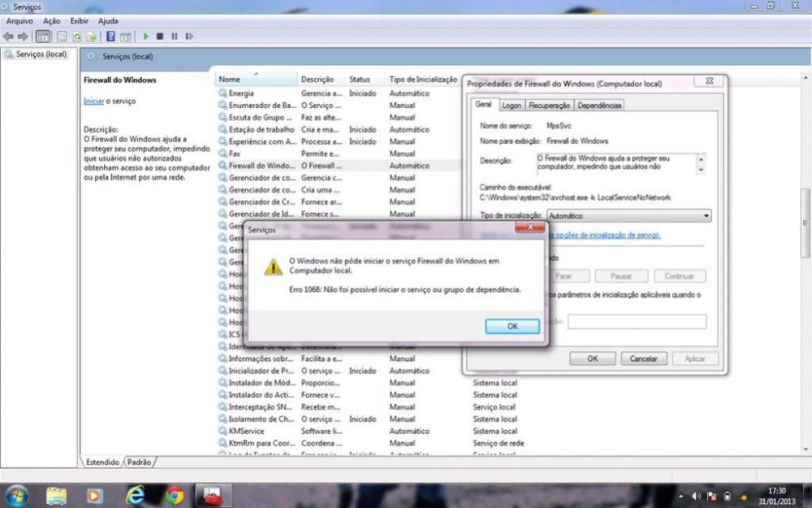Click the red toolbox Services taskbar icon

pyautogui.click(x=213, y=496)
